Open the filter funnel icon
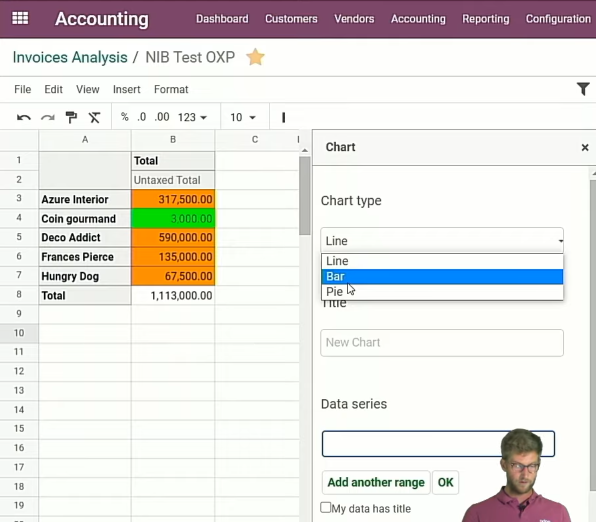Screen dimensions: 596x522 coord(583,89)
